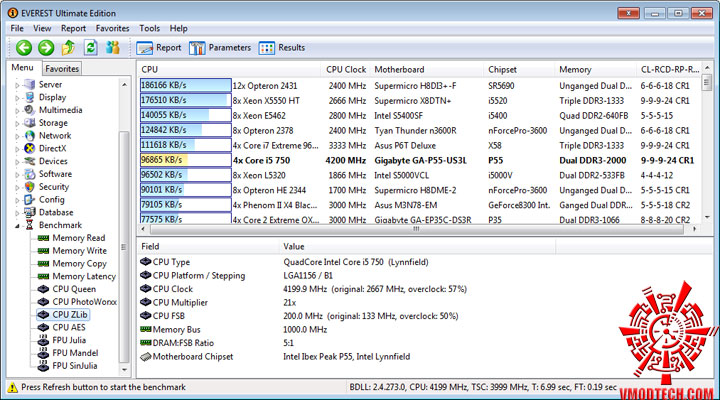Expand the DirectX tree node
Screen dimensions: 720x400
17,149
